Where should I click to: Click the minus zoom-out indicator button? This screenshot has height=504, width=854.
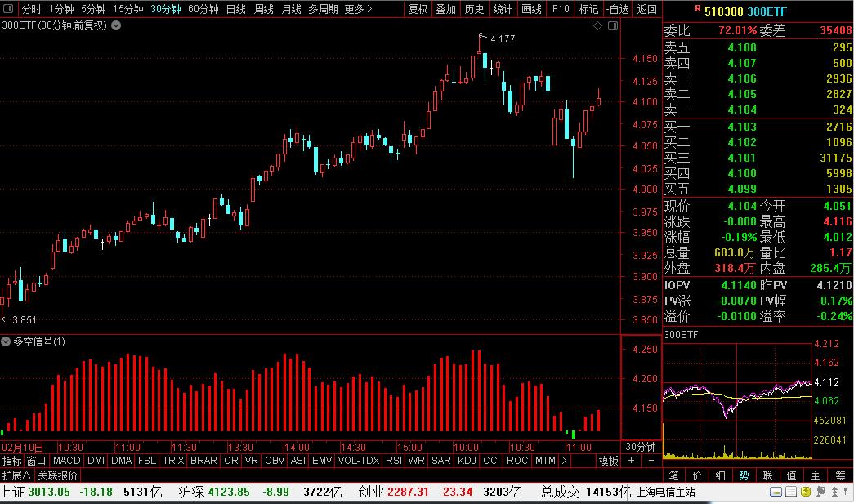(x=651, y=461)
